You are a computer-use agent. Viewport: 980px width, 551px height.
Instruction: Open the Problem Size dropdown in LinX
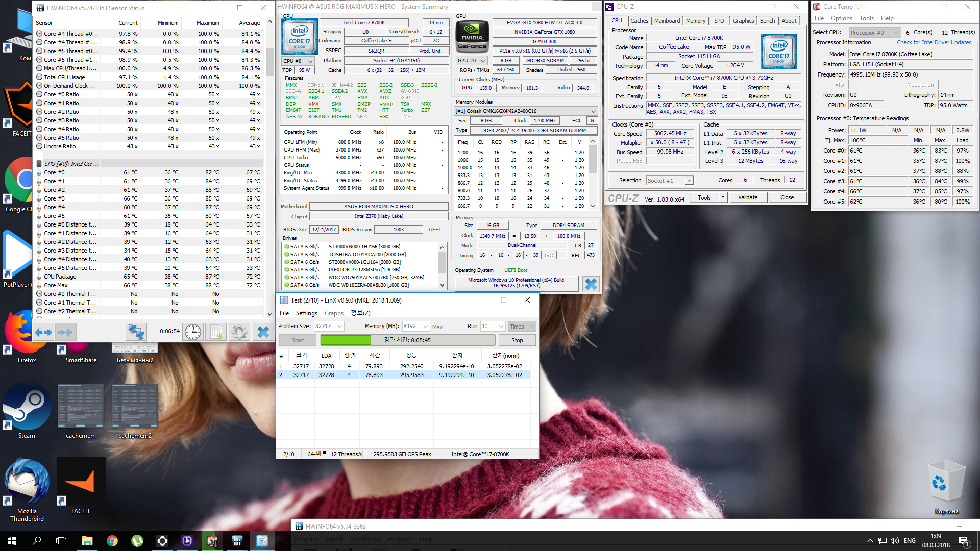340,327
